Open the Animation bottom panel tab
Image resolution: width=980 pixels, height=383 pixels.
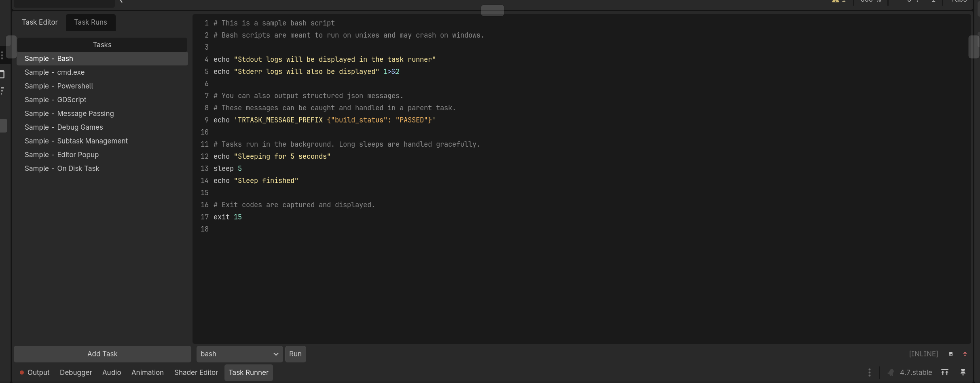(148, 372)
